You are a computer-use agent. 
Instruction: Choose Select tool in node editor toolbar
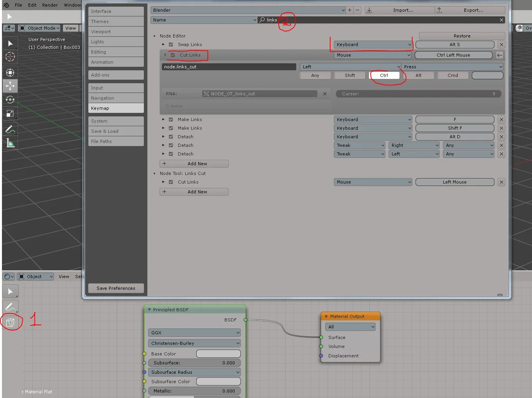coord(11,292)
